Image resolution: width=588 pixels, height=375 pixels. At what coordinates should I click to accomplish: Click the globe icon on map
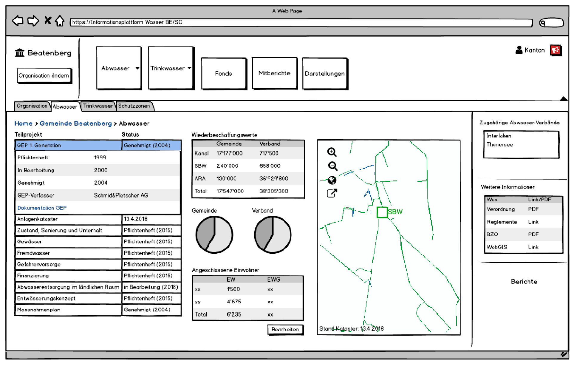coord(332,180)
